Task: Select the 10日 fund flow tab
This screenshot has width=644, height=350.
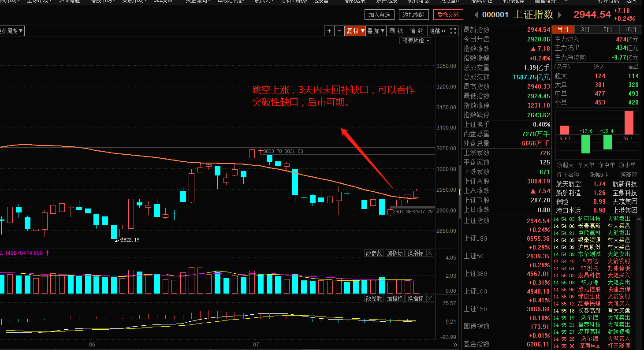Action: [630, 30]
